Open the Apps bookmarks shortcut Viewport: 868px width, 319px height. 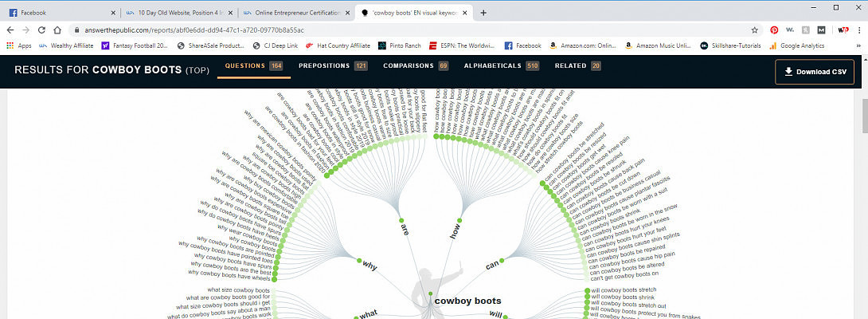(x=18, y=45)
